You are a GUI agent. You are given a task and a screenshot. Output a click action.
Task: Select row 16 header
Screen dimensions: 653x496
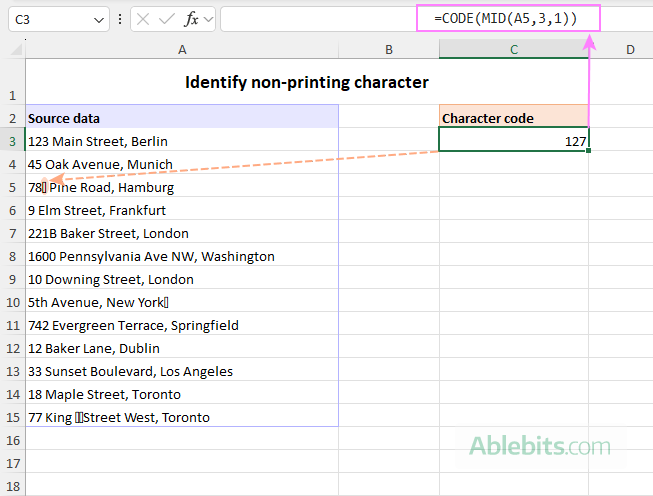pyautogui.click(x=12, y=440)
